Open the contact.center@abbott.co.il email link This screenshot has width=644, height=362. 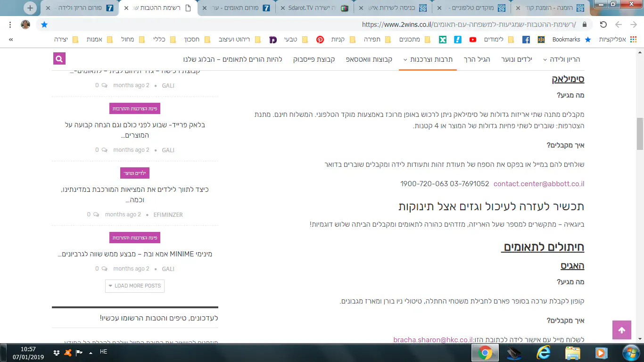[538, 184]
